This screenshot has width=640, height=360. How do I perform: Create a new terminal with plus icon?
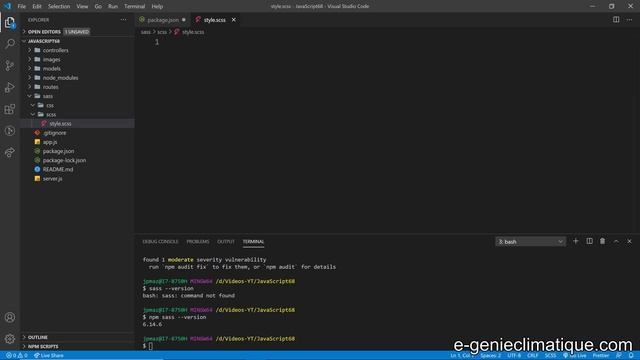coord(576,241)
